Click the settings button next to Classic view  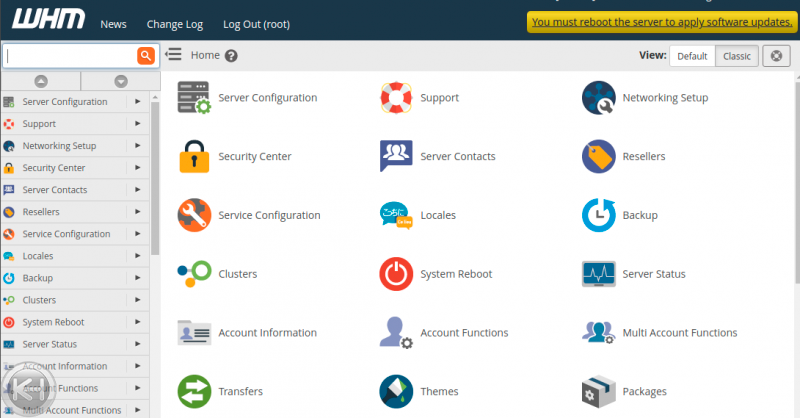[x=776, y=56]
